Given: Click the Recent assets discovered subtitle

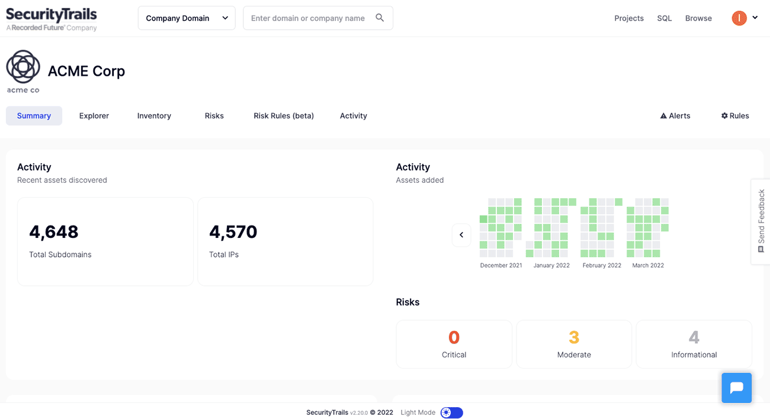Looking at the screenshot, I should [62, 180].
